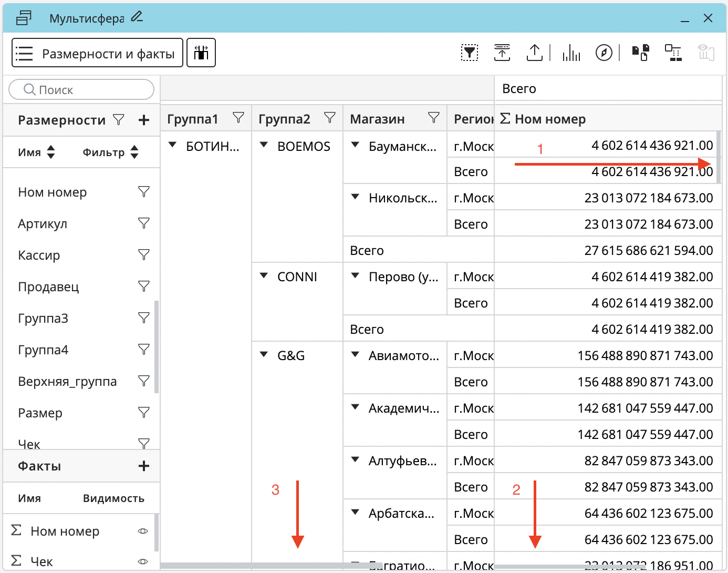Click the compass icon in the toolbar
The height and width of the screenshot is (573, 728).
[604, 53]
